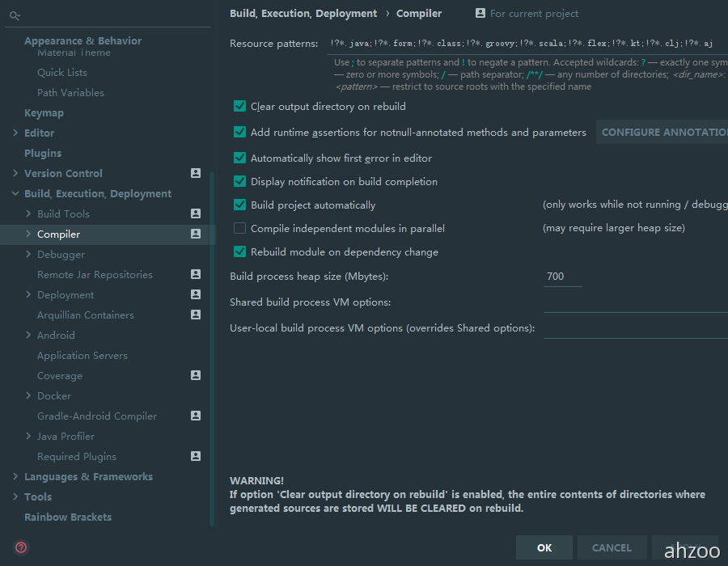Uncheck Clear output directory on rebuild
728x566 pixels.
pyautogui.click(x=239, y=106)
